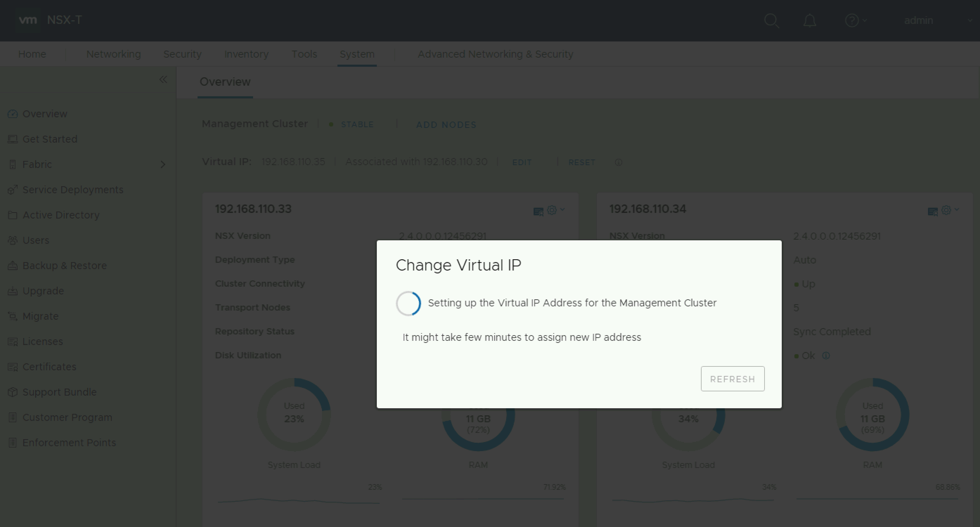Image resolution: width=980 pixels, height=527 pixels.
Task: Click the Support Bundle sidebar icon
Action: pos(13,392)
